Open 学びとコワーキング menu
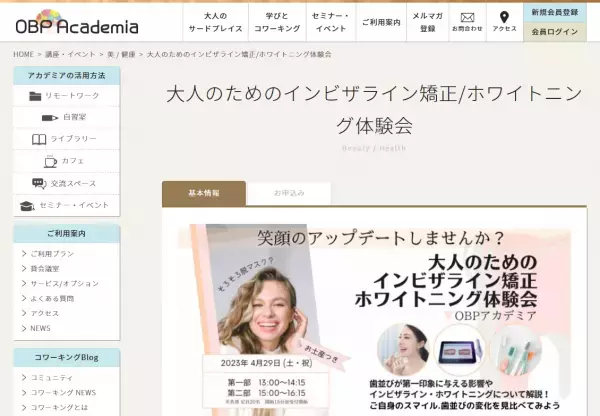Viewport: 600px width, 416px height. click(x=277, y=22)
